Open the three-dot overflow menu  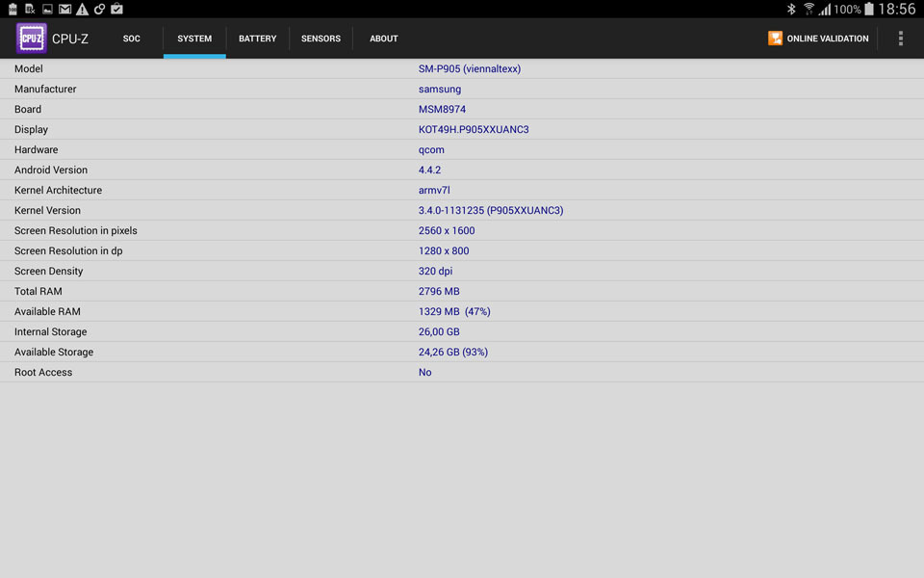click(x=901, y=39)
